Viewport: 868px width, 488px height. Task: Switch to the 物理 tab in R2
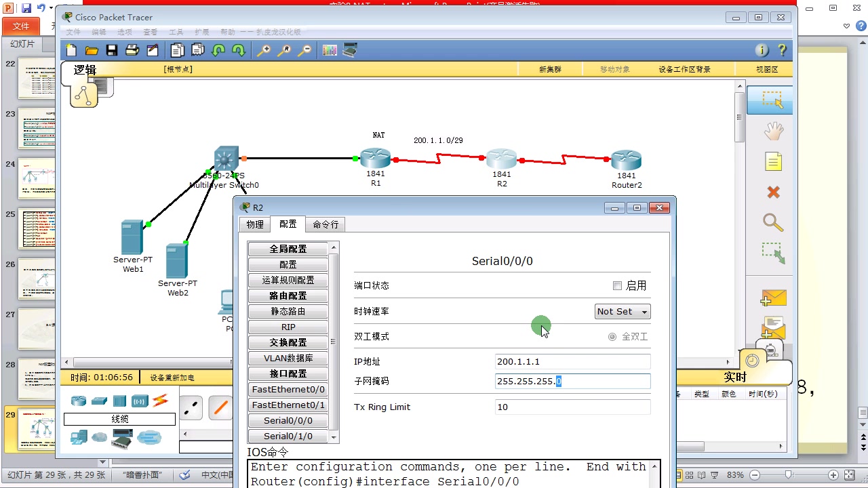pyautogui.click(x=255, y=224)
